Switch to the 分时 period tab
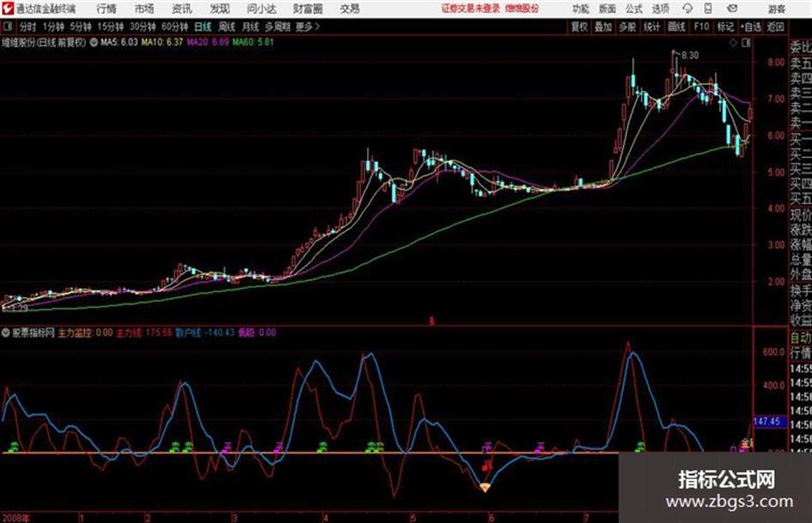Image resolution: width=812 pixels, height=523 pixels. pyautogui.click(x=28, y=27)
